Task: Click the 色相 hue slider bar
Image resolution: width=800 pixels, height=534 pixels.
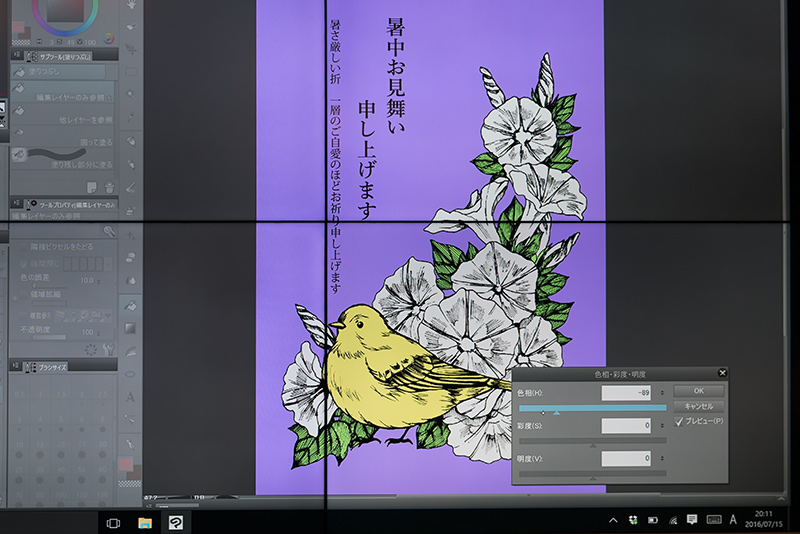Action: coord(592,408)
